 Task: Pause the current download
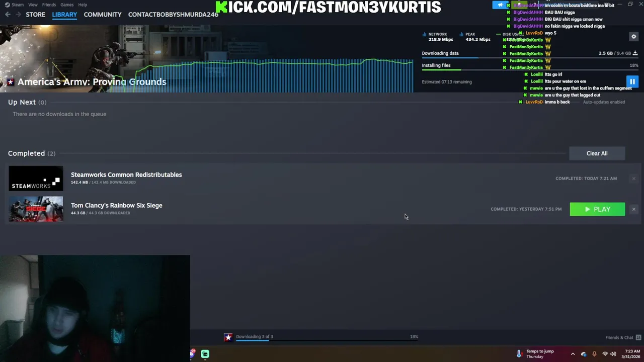[x=632, y=81]
